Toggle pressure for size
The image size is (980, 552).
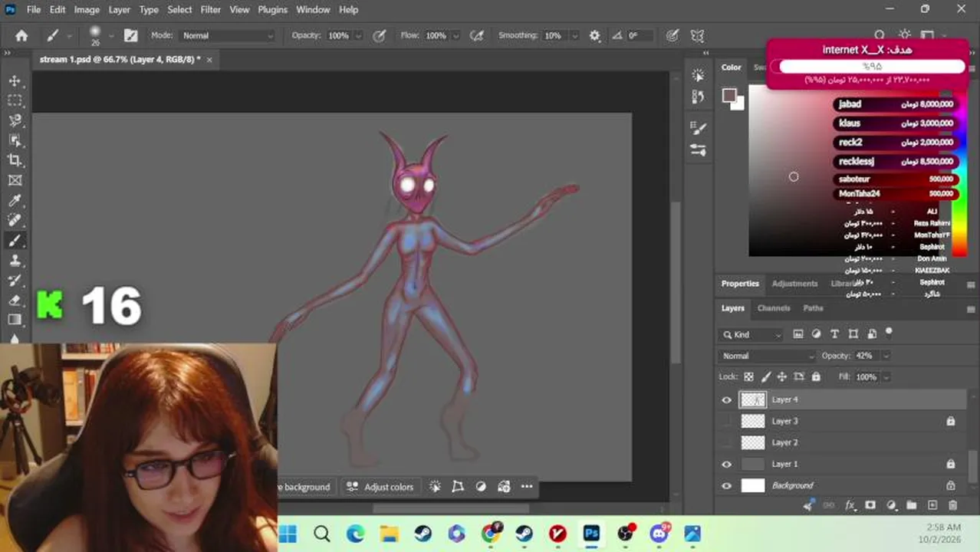(672, 35)
